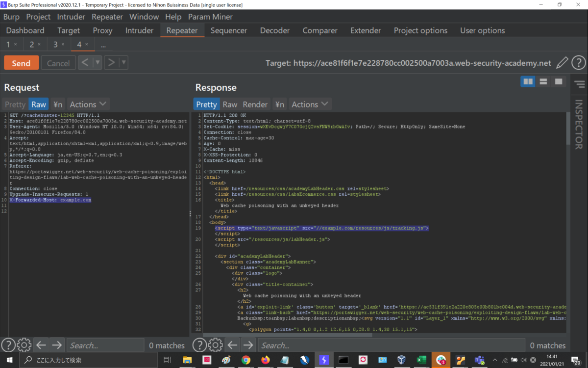The width and height of the screenshot is (588, 368).
Task: Switch to side-by-side split layout
Action: click(x=528, y=81)
